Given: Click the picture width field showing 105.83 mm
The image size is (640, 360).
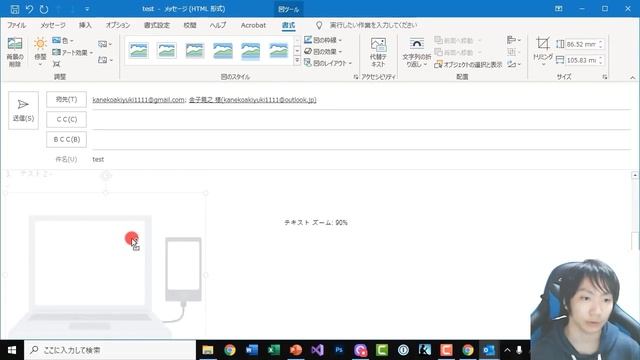Looking at the screenshot, I should coord(581,60).
